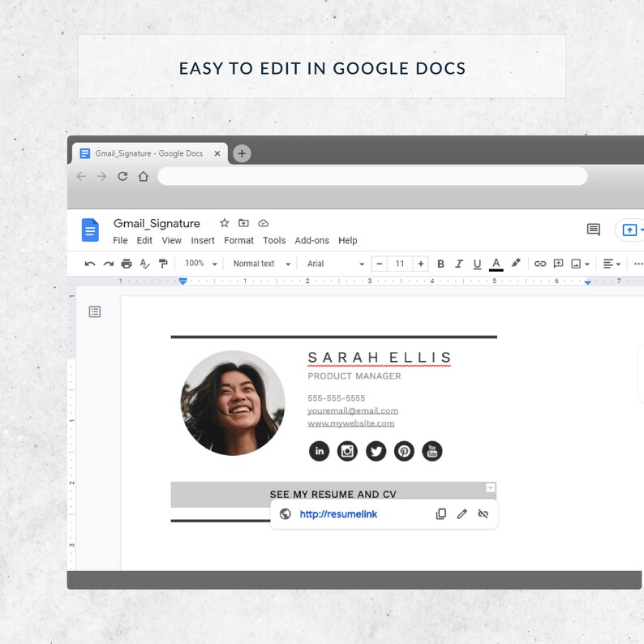Open the text alignment dropdown
This screenshot has width=644, height=644.
click(612, 264)
